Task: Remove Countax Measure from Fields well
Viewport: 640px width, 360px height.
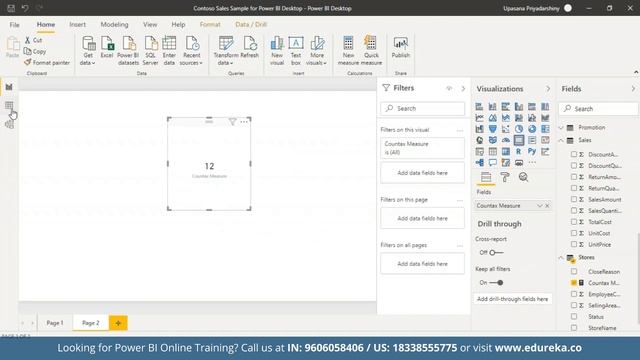Action: pos(547,206)
